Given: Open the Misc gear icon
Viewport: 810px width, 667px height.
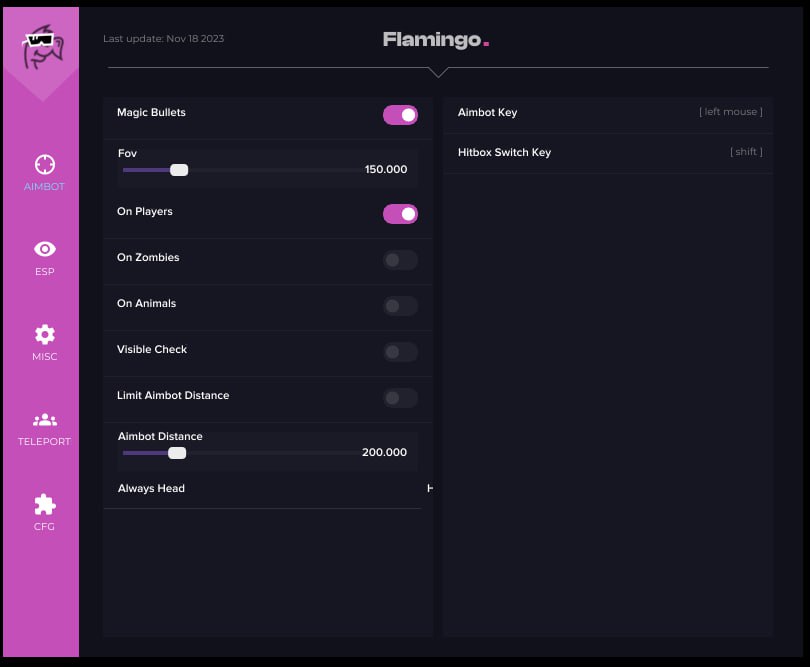Looking at the screenshot, I should click(44, 334).
